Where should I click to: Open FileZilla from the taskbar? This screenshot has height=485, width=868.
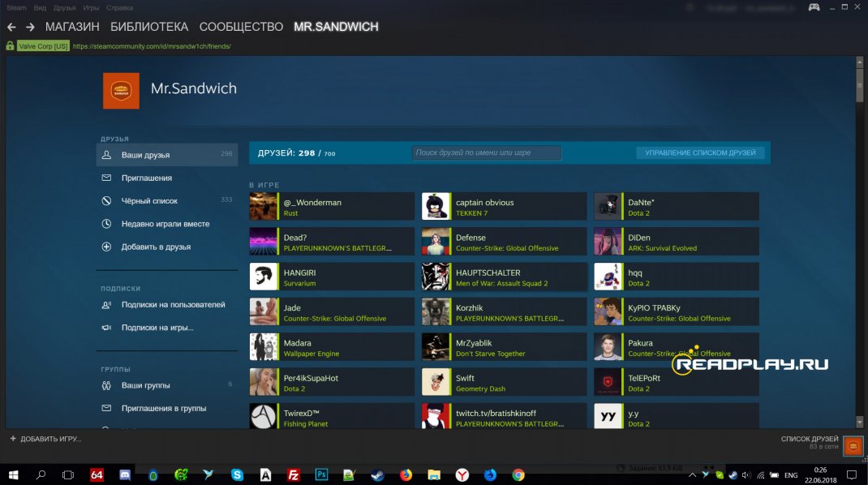(x=294, y=474)
